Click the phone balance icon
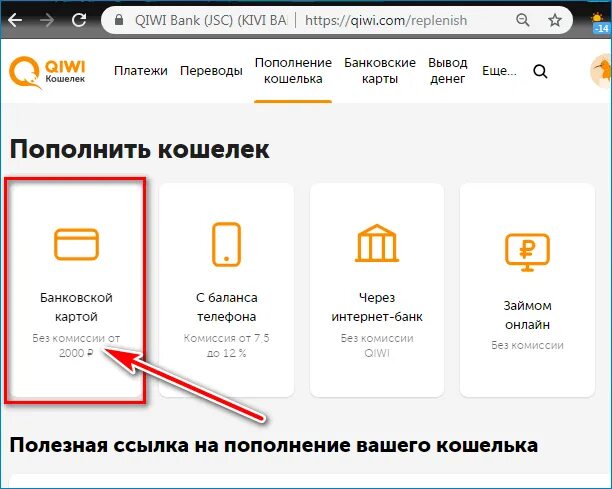Screen dimensions: 612x489 click(226, 244)
